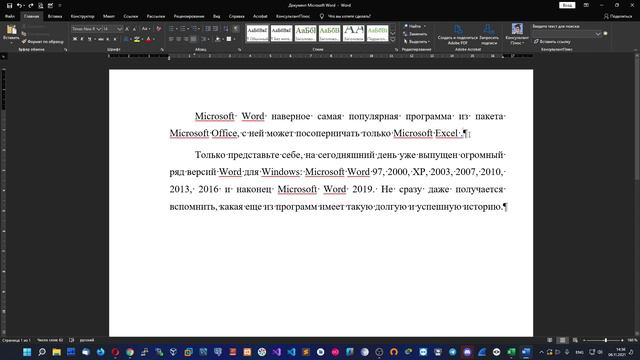Click the Вход (Sign in) button
640x360 pixels.
pos(567,5)
